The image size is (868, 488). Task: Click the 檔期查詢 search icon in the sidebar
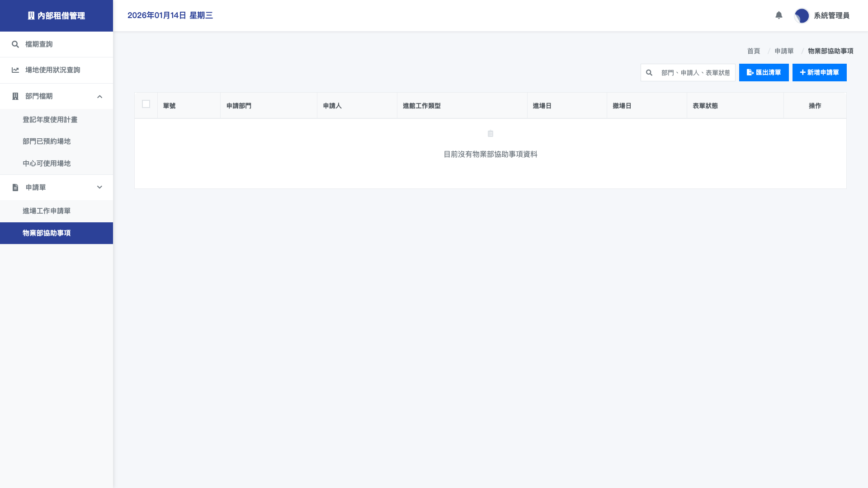click(x=15, y=44)
